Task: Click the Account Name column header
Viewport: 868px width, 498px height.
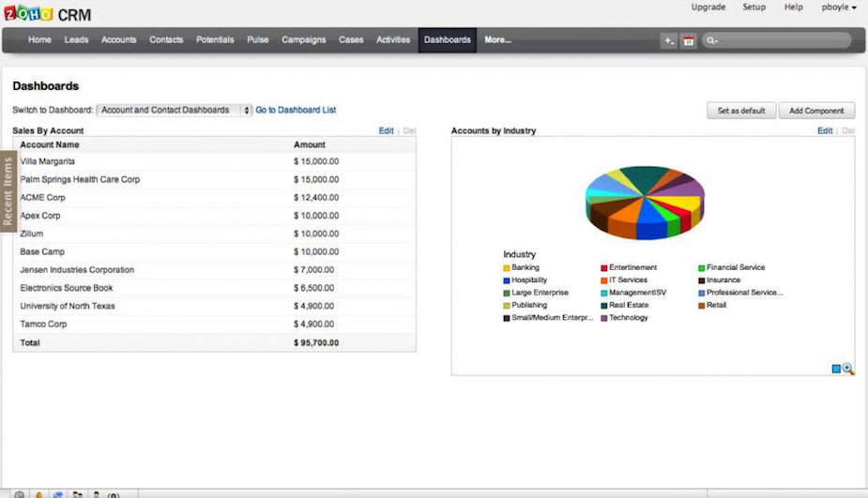Action: (x=50, y=144)
